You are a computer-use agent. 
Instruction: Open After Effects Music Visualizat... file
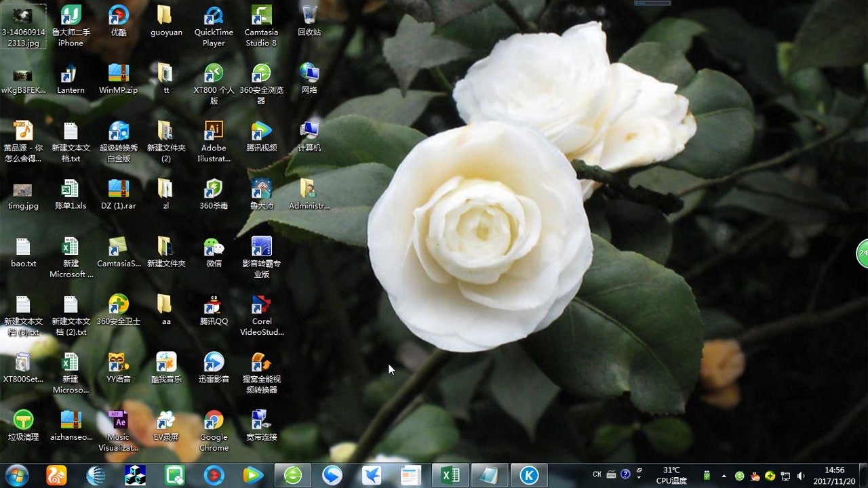coord(119,431)
